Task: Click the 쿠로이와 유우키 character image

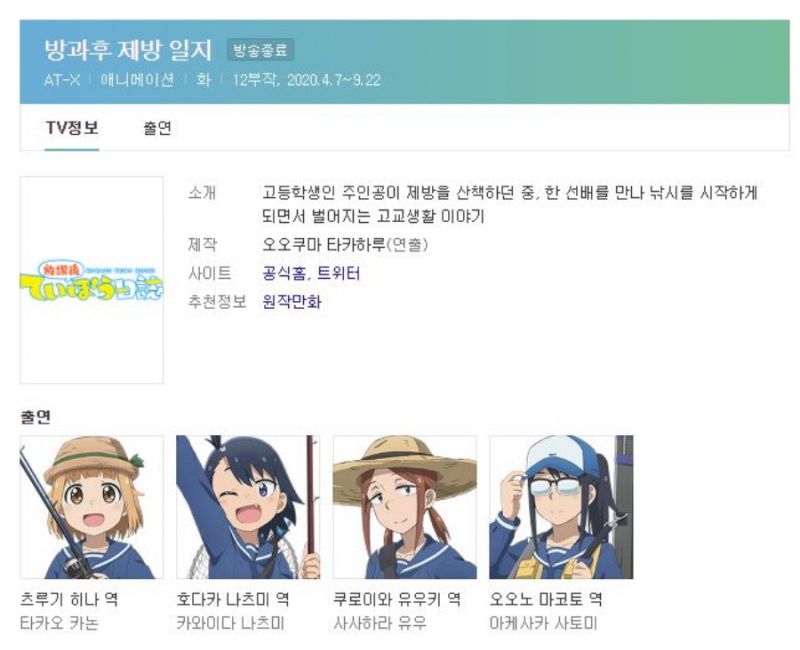Action: coord(405,507)
